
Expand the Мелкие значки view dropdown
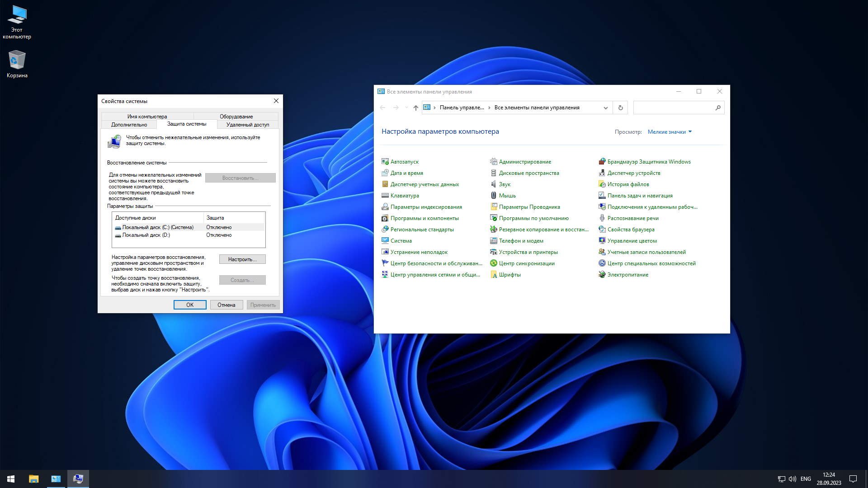click(x=670, y=132)
